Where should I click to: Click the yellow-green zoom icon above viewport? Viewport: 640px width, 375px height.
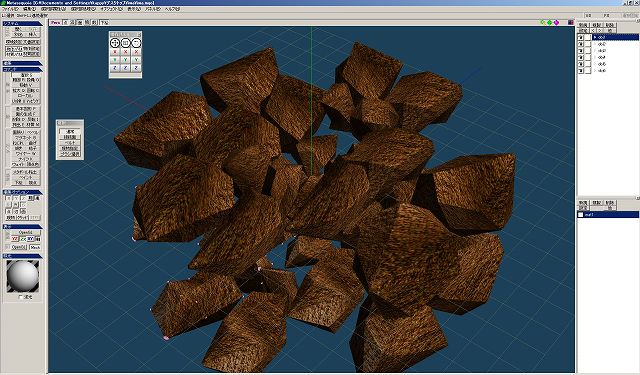coord(542,22)
